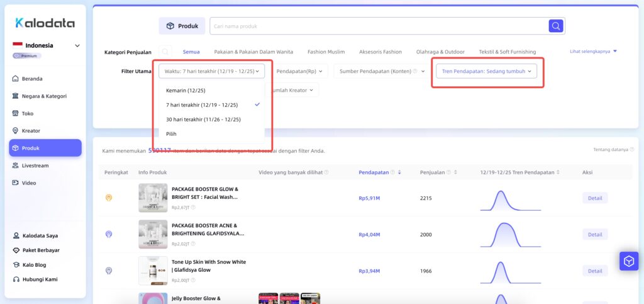
Task: Click the Produk search type button
Action: click(x=182, y=26)
